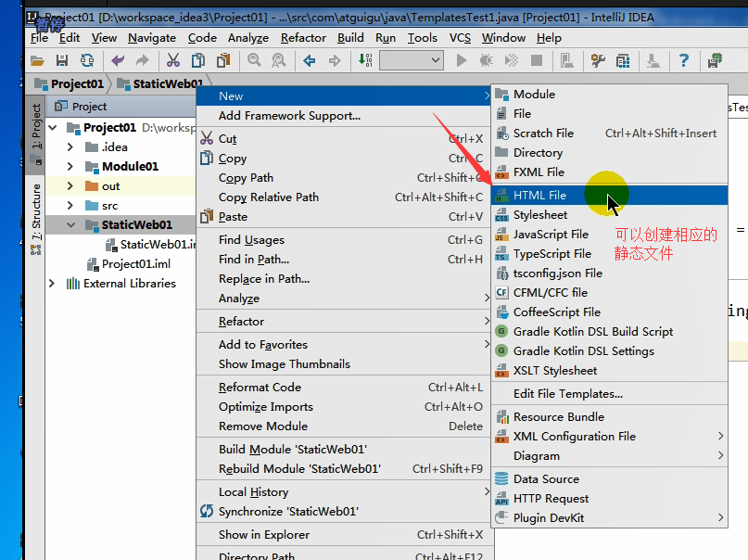Click the Synchronize toolbar icon
Image resolution: width=748 pixels, height=560 pixels.
(x=87, y=60)
